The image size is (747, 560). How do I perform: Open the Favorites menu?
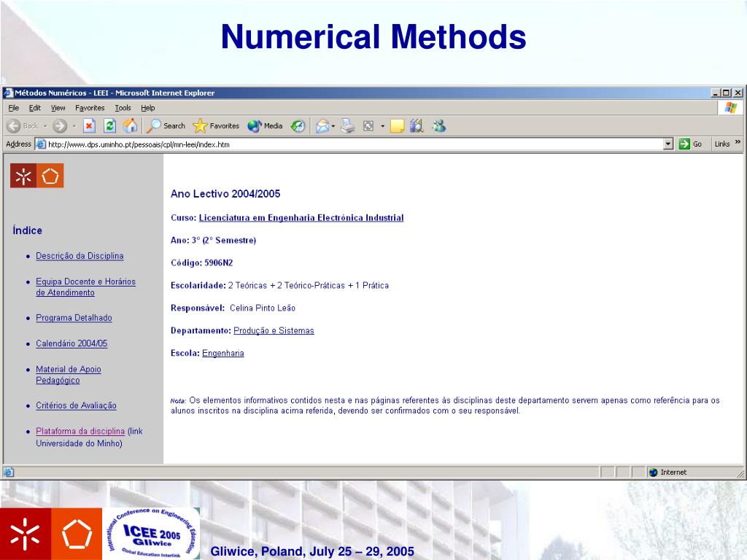pos(90,108)
